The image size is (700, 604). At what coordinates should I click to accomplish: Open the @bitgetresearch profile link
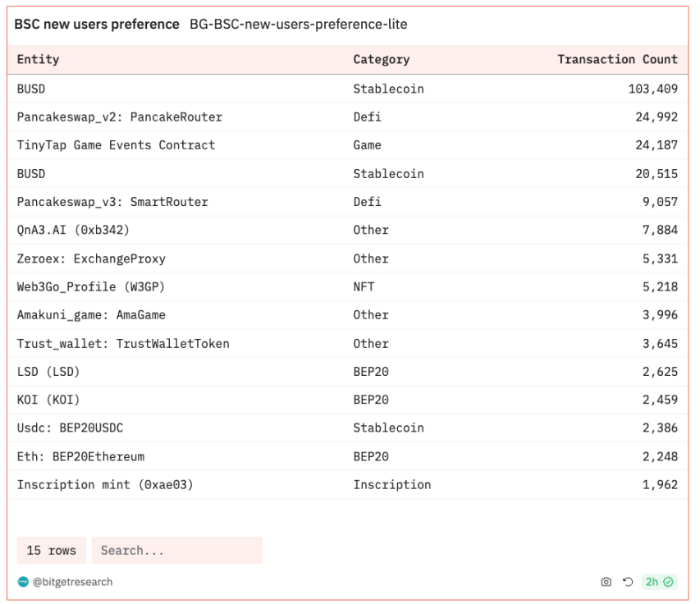[x=72, y=582]
